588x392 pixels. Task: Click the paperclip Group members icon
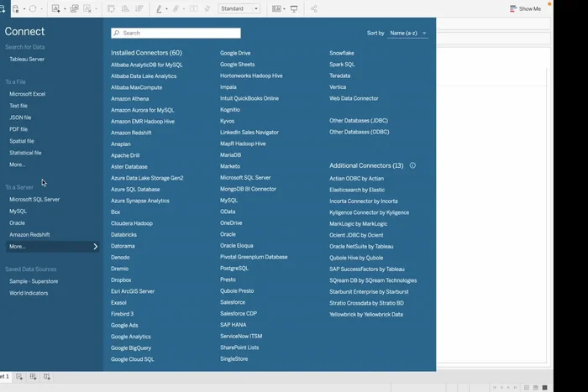[x=176, y=8]
